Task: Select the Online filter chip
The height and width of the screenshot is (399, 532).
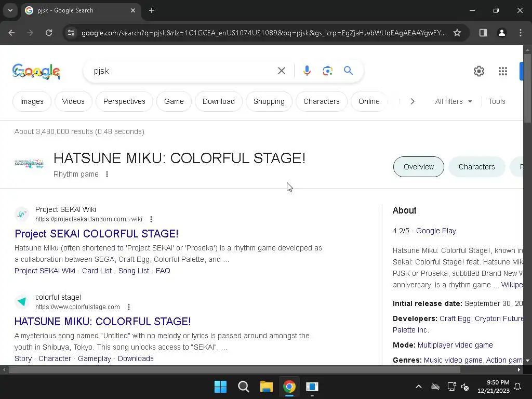Action: pos(369,101)
